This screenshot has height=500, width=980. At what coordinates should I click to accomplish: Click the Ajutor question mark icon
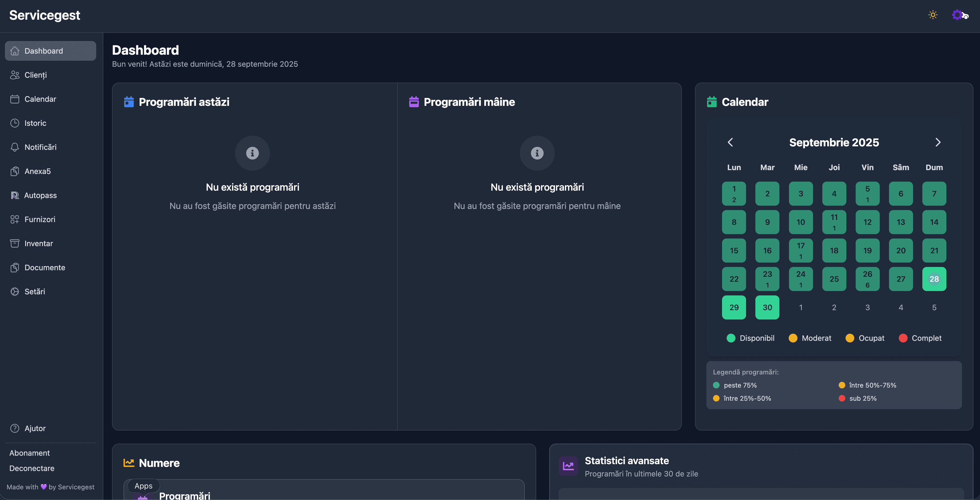pos(14,428)
